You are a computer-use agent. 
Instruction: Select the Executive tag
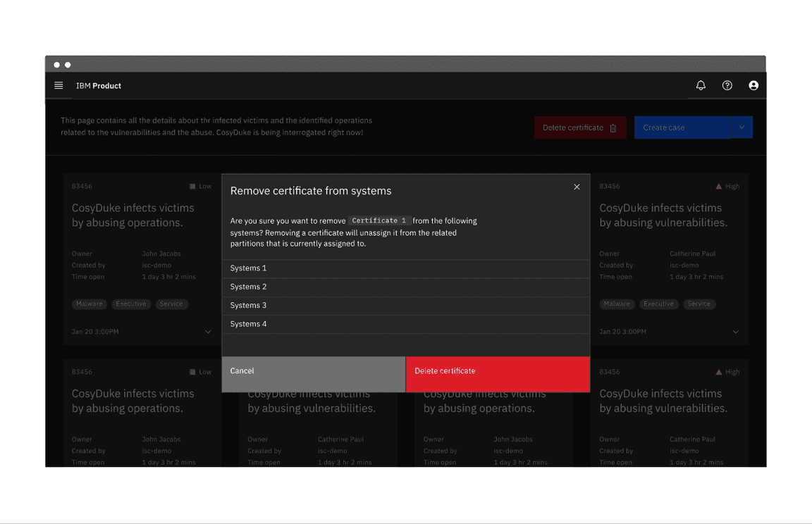point(131,304)
